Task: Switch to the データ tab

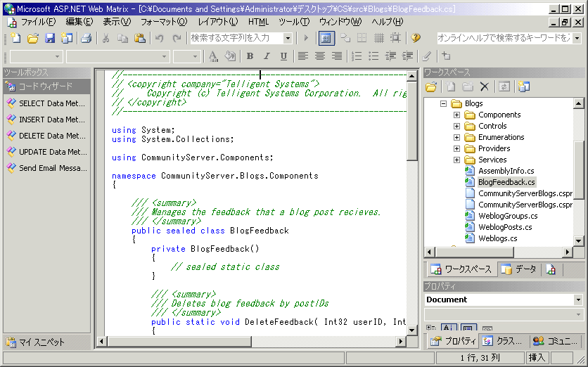Action: [520, 269]
